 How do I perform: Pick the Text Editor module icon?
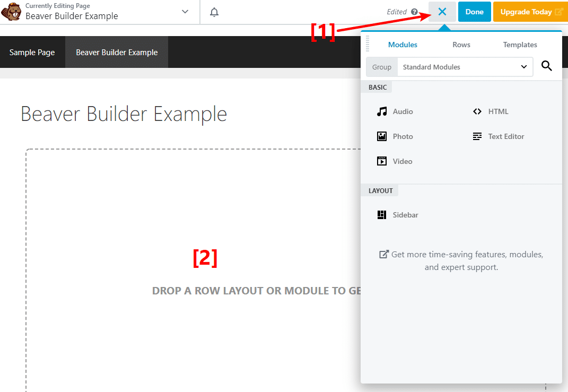477,136
